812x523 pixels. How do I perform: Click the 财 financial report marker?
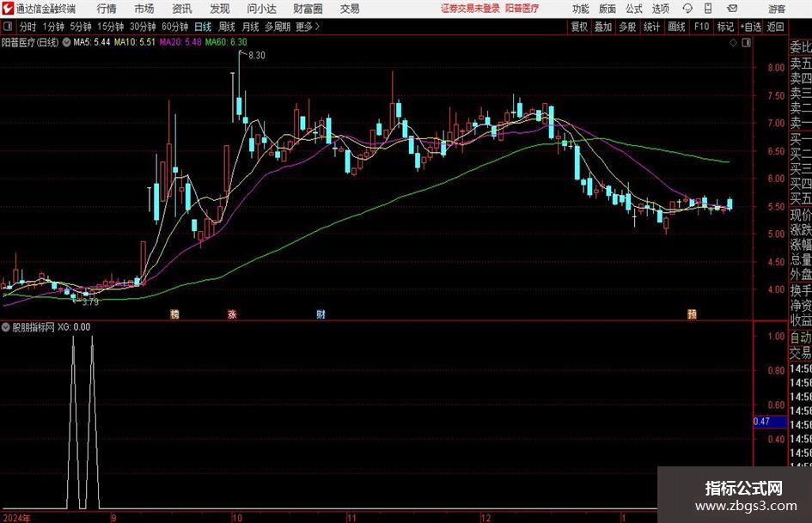click(x=321, y=313)
